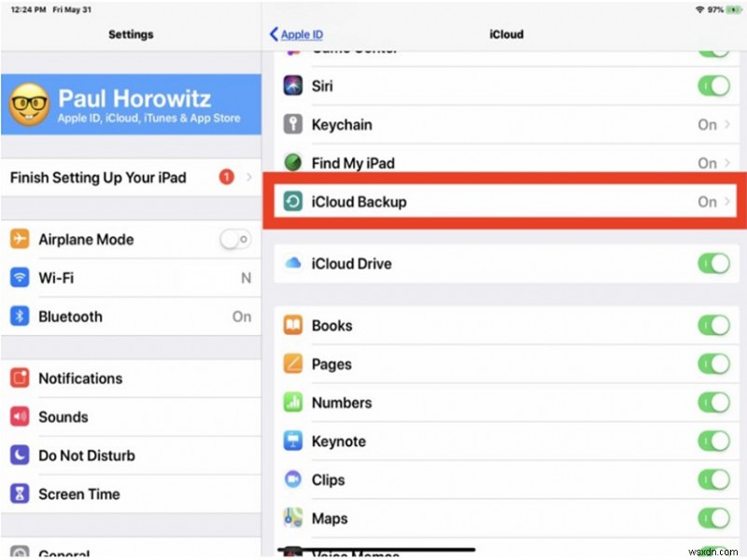Tap the Numbers chart icon
Image resolution: width=747 pixels, height=560 pixels.
coord(293,402)
